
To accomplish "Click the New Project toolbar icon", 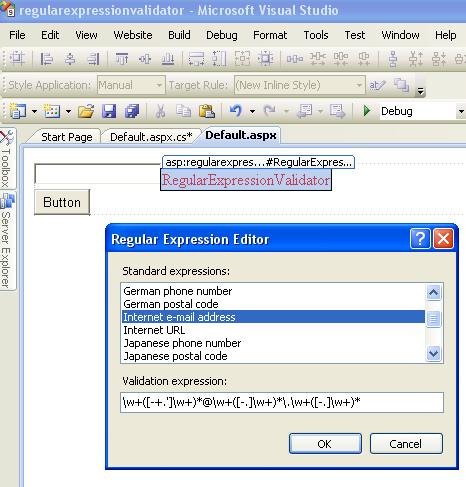I will coord(18,111).
